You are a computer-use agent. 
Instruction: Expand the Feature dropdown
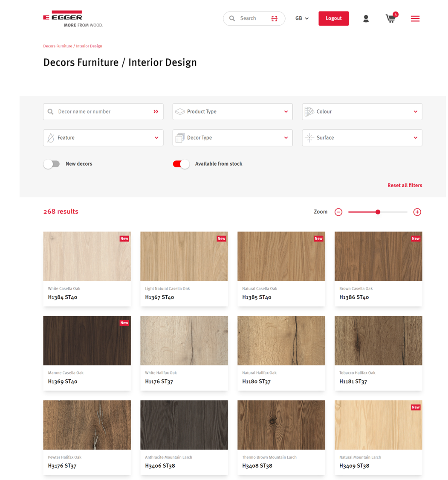coord(103,138)
